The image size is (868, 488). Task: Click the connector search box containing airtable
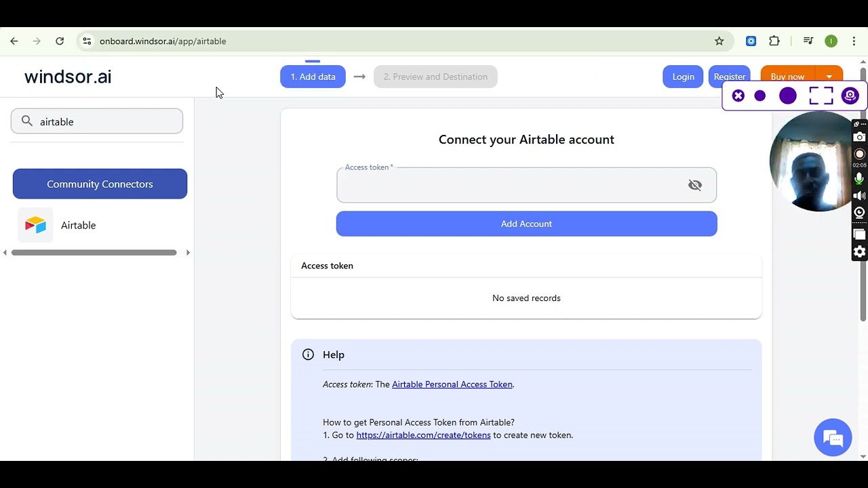pos(97,121)
